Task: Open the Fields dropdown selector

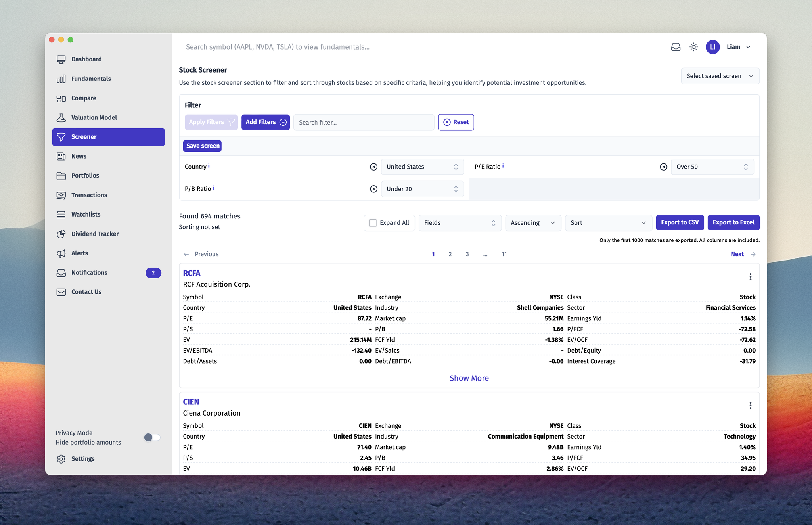Action: click(459, 222)
